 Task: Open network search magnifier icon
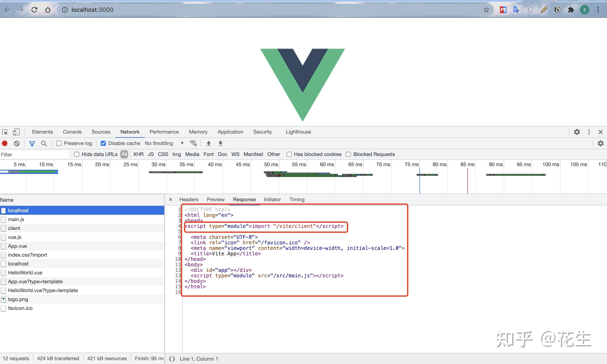point(44,143)
